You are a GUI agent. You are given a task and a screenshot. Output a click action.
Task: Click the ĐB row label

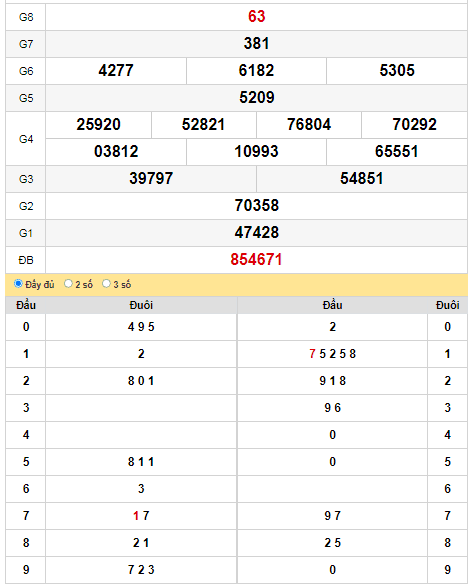(26, 260)
